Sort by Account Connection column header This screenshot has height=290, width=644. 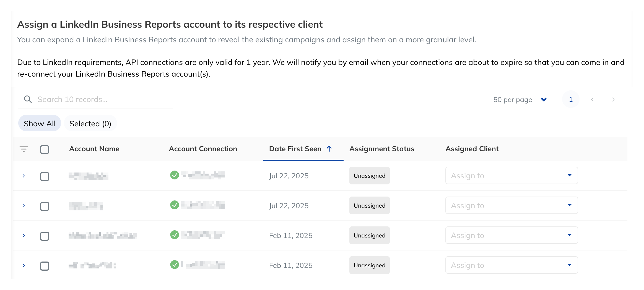tap(203, 149)
